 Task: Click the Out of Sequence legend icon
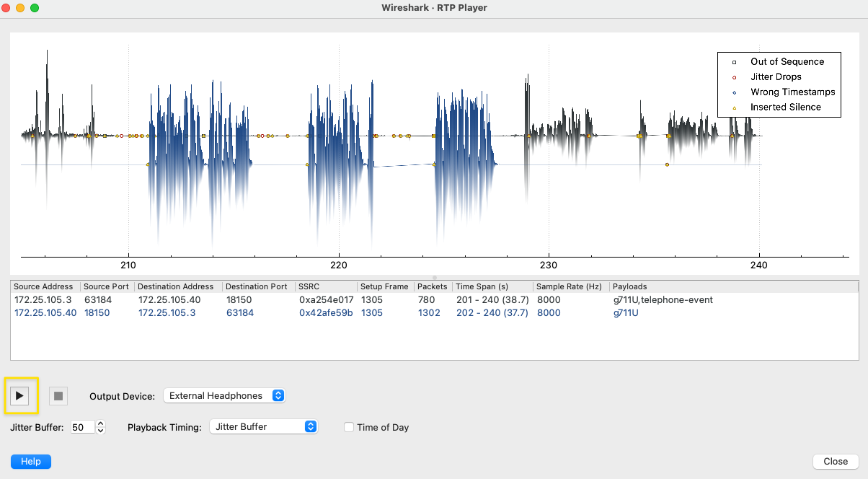[734, 62]
